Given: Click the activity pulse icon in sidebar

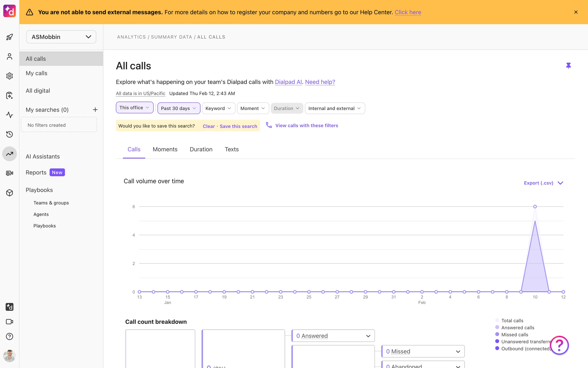Looking at the screenshot, I should tap(9, 115).
